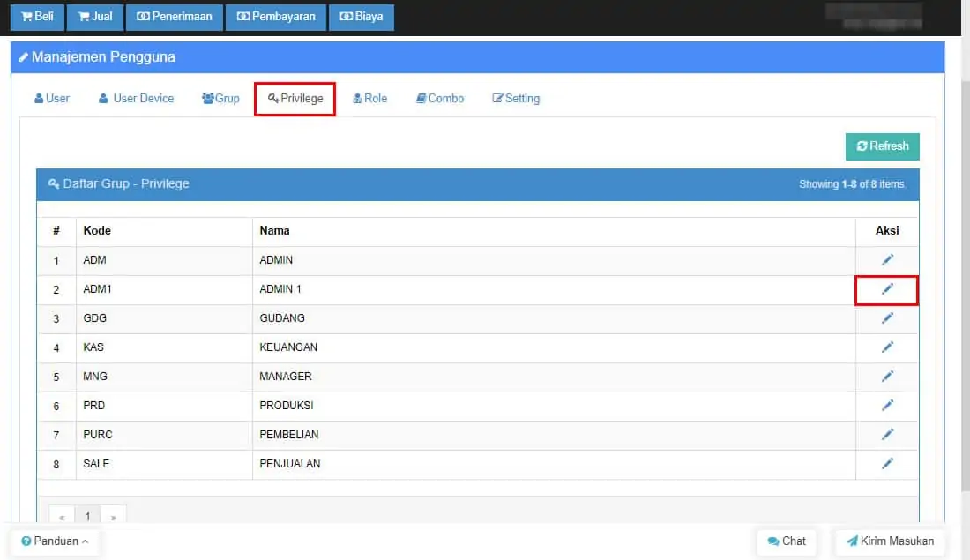This screenshot has width=970, height=560.
Task: Select the GDG code cell
Action: pyautogui.click(x=164, y=318)
